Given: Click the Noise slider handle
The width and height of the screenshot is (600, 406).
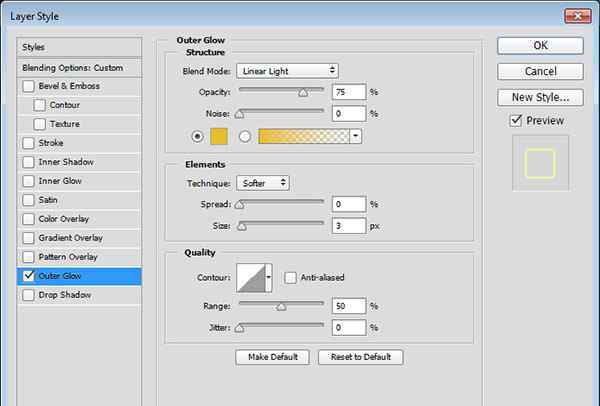Looking at the screenshot, I should pyautogui.click(x=240, y=114).
